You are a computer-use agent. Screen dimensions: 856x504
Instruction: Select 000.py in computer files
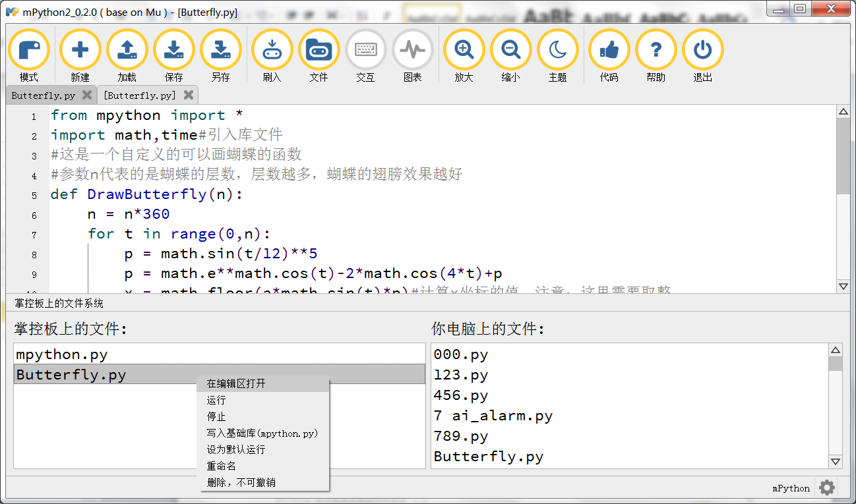[x=630, y=354]
